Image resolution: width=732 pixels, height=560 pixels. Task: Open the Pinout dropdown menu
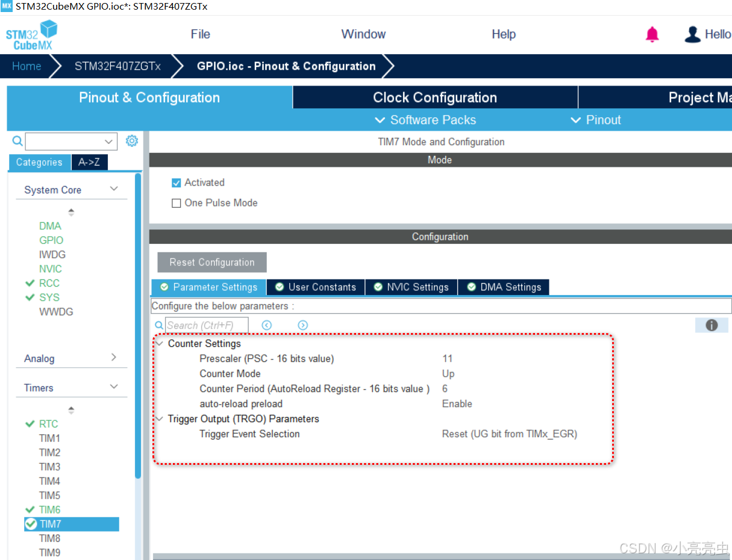point(595,120)
